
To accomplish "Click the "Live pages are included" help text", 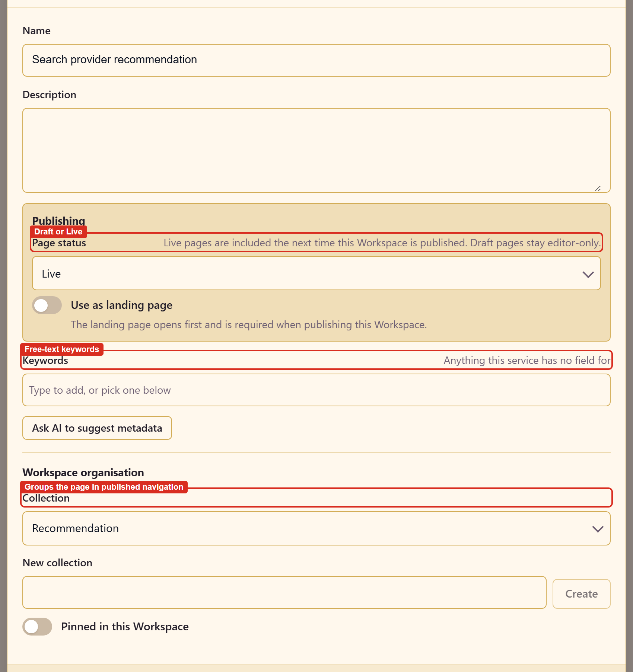I will pyautogui.click(x=382, y=243).
